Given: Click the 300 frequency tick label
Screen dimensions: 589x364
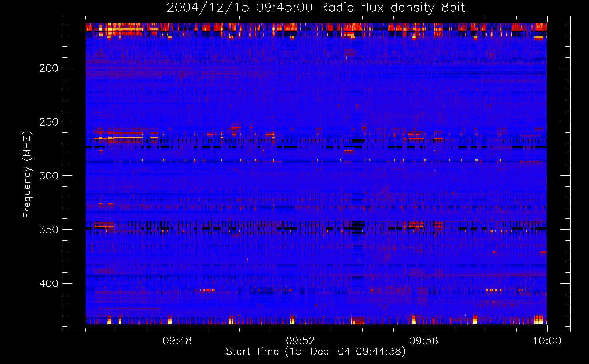Looking at the screenshot, I should (x=49, y=176).
